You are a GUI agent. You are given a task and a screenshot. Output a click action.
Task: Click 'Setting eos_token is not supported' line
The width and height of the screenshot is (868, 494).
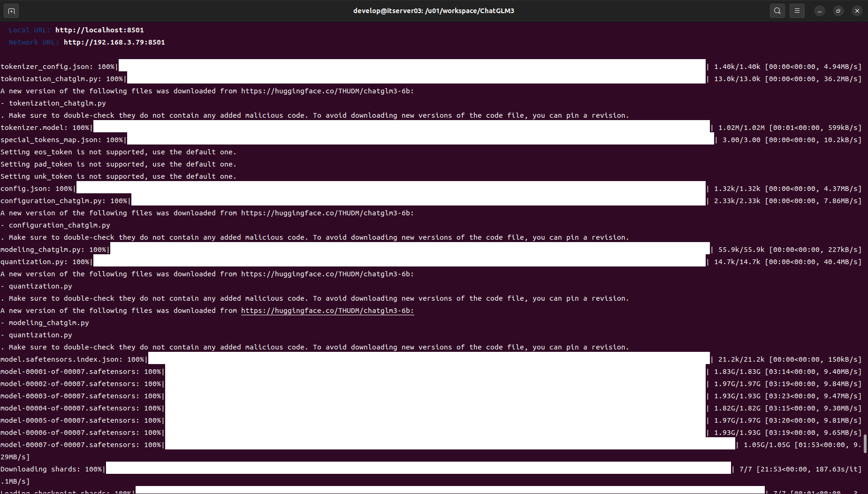pos(118,152)
